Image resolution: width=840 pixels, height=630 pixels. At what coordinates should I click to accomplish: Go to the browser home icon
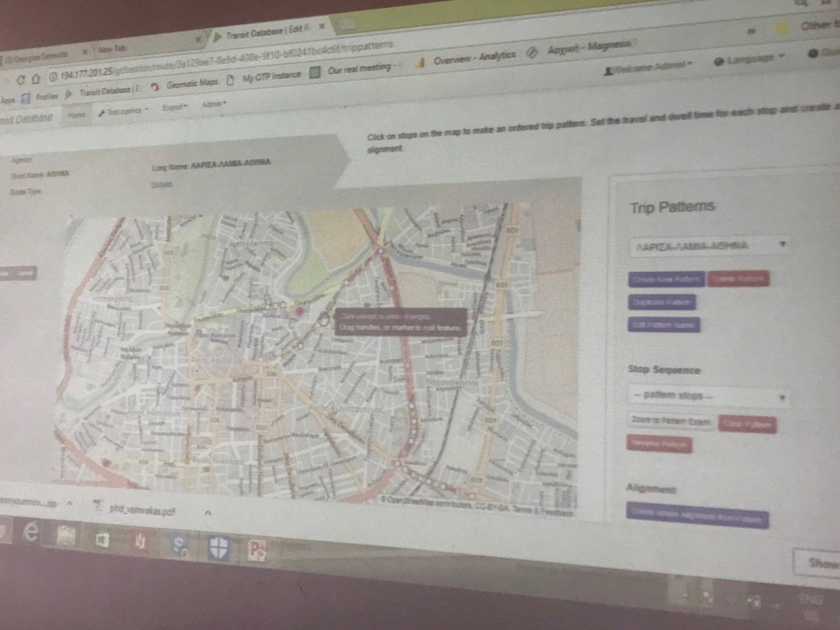(x=35, y=79)
